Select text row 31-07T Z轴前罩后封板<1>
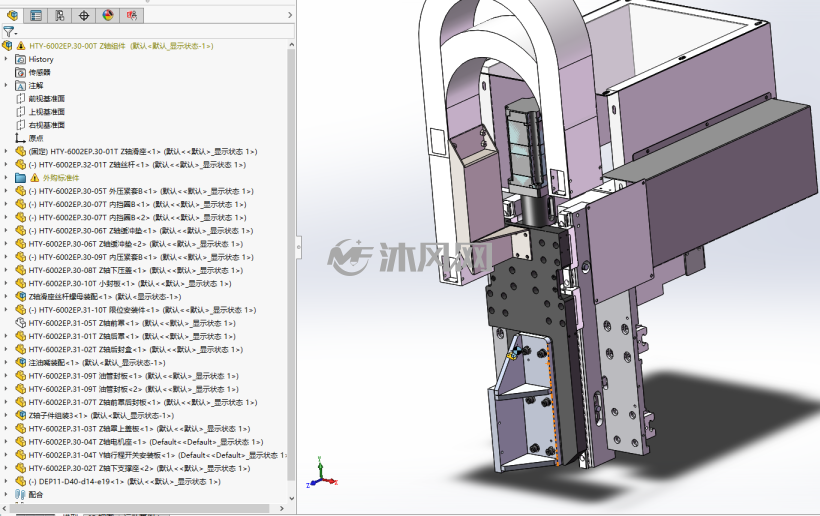The image size is (820, 516). point(143,402)
